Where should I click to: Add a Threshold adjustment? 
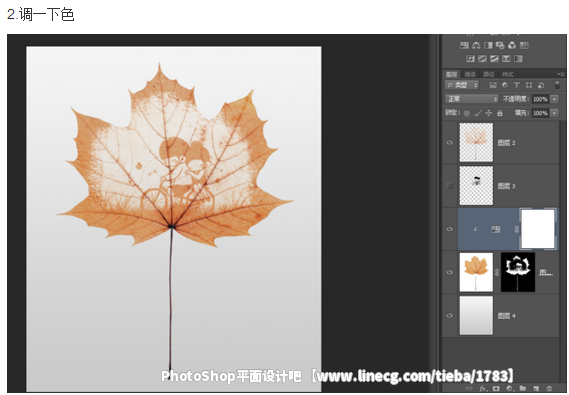point(494,58)
